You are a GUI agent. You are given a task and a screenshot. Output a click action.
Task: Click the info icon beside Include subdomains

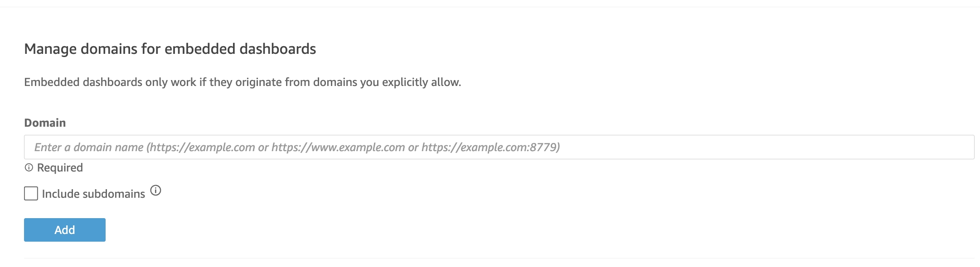[155, 191]
